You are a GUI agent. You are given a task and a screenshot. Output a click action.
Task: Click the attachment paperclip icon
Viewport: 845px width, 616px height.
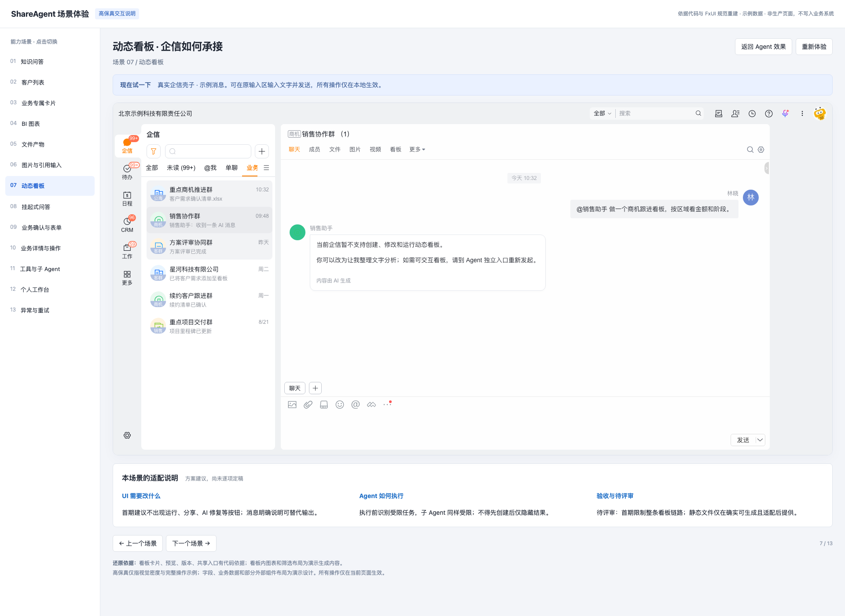point(308,404)
